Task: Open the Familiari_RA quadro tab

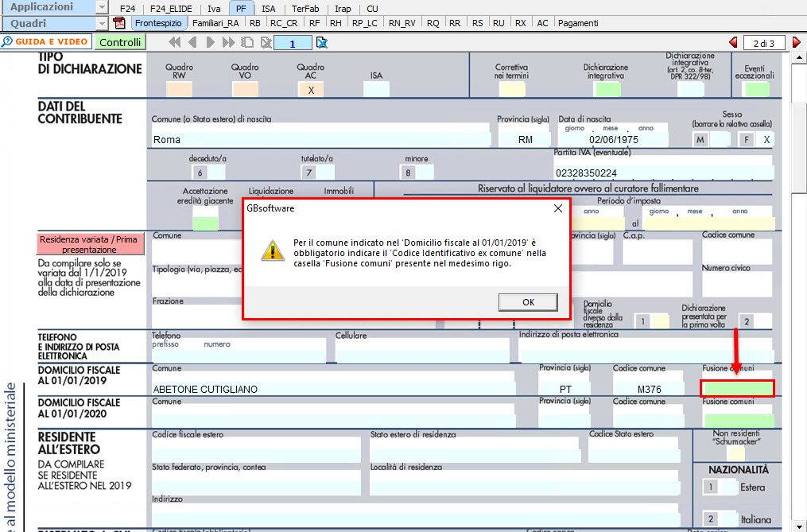Action: click(215, 23)
